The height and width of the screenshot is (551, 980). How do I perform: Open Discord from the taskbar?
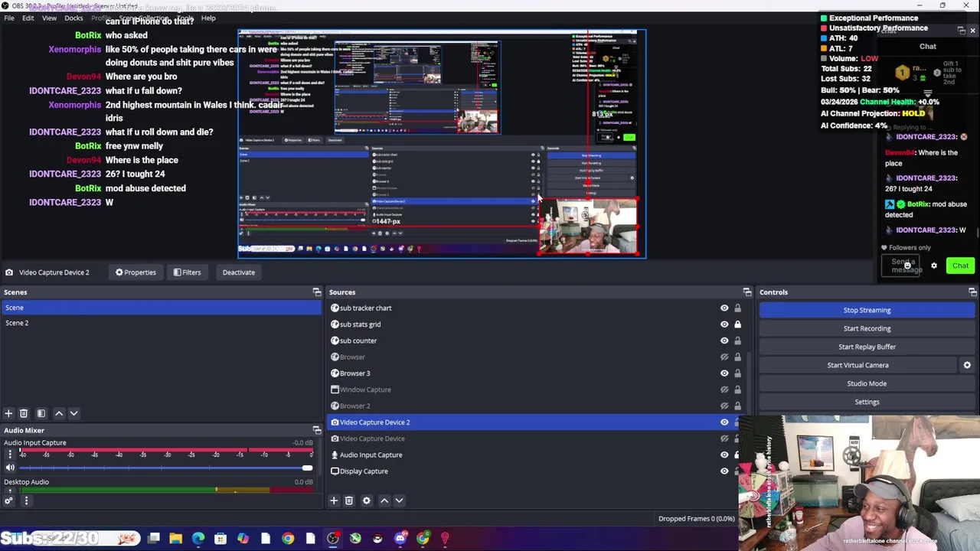[400, 539]
